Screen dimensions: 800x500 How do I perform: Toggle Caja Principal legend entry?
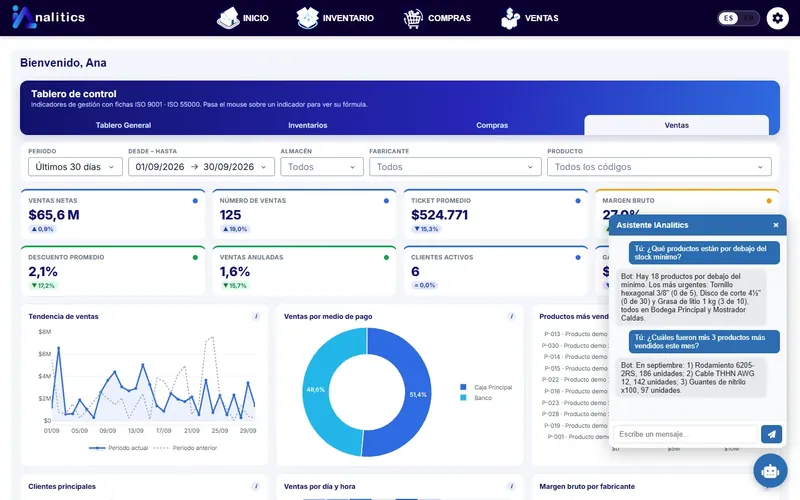point(486,387)
